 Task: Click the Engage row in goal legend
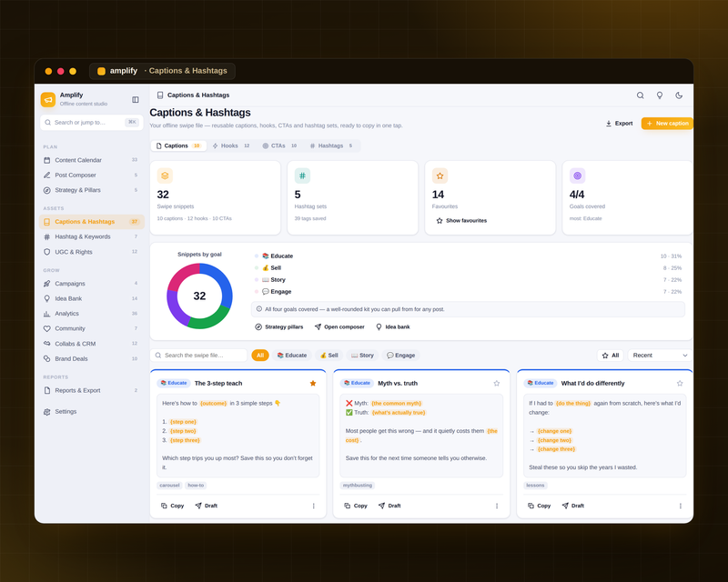(469, 292)
